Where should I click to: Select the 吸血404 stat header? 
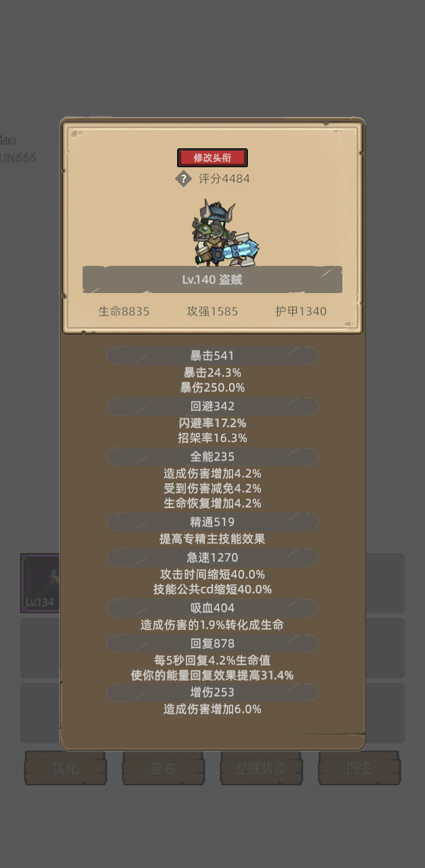(212, 608)
